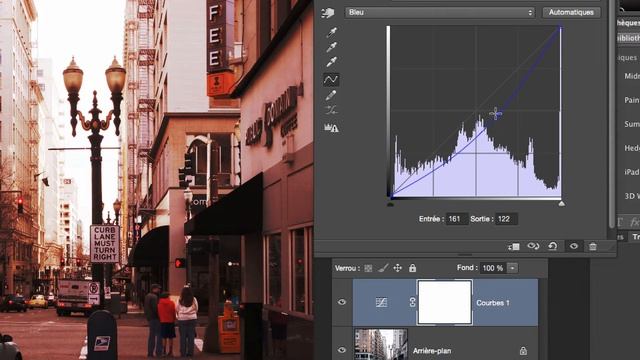
Task: Select the on-image targeted adjustment hand tool
Action: pyautogui.click(x=328, y=13)
